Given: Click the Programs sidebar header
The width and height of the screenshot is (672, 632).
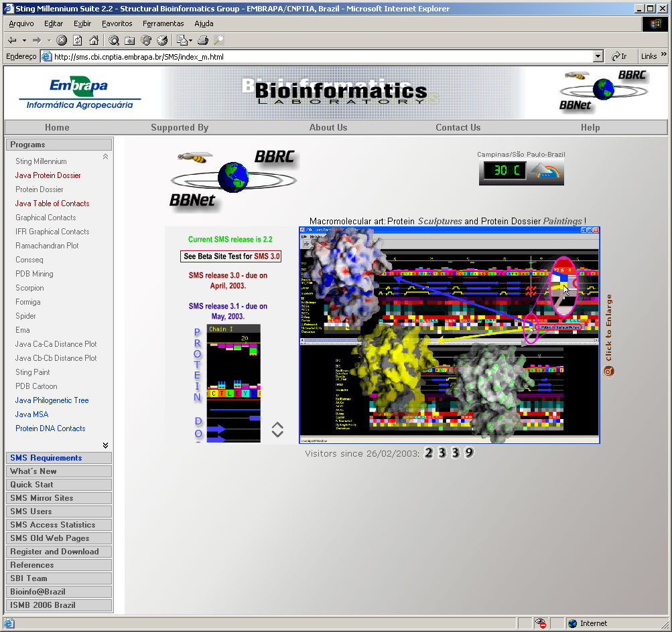Looking at the screenshot, I should pos(59,145).
